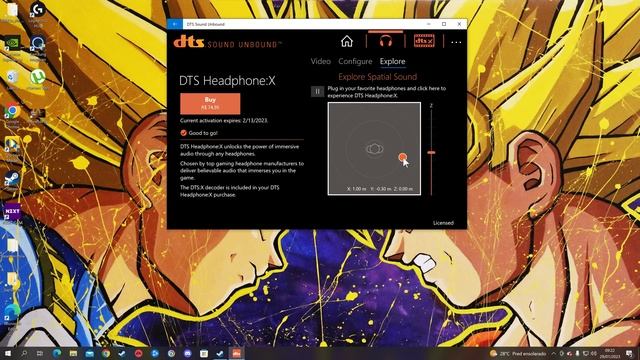Open Chrome from the taskbar
Screen dimensions: 640x360
pyautogui.click(x=106, y=353)
